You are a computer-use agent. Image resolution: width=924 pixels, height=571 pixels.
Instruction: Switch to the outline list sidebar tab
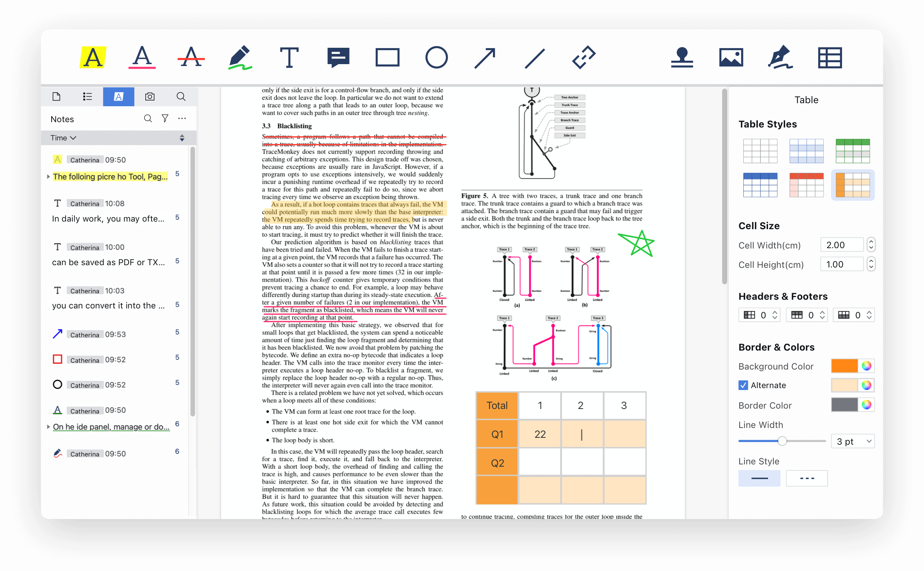click(x=87, y=96)
